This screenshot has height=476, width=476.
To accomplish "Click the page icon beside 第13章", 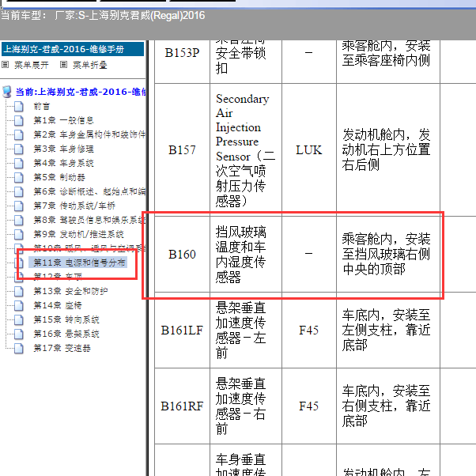I will click(19, 291).
